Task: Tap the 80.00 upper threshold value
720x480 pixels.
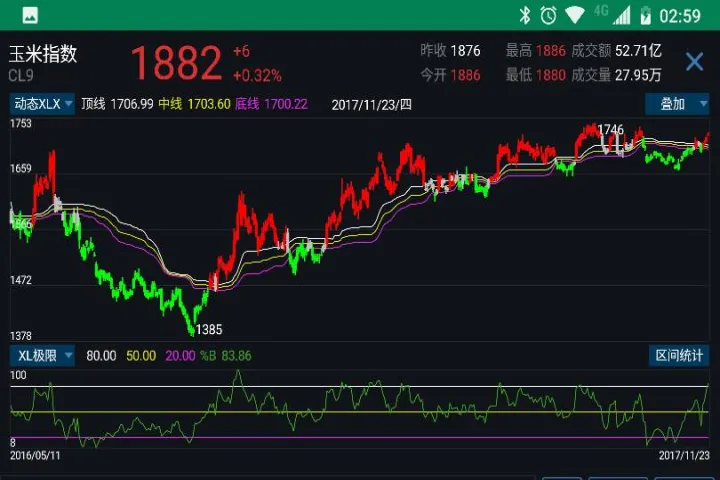Action: [101, 356]
